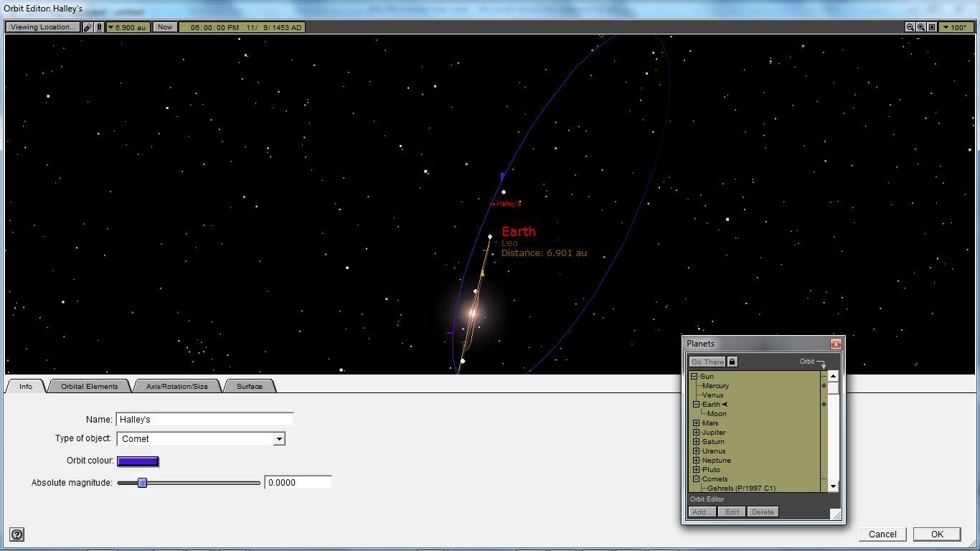Click the telescope hover mode icon

coord(88,27)
